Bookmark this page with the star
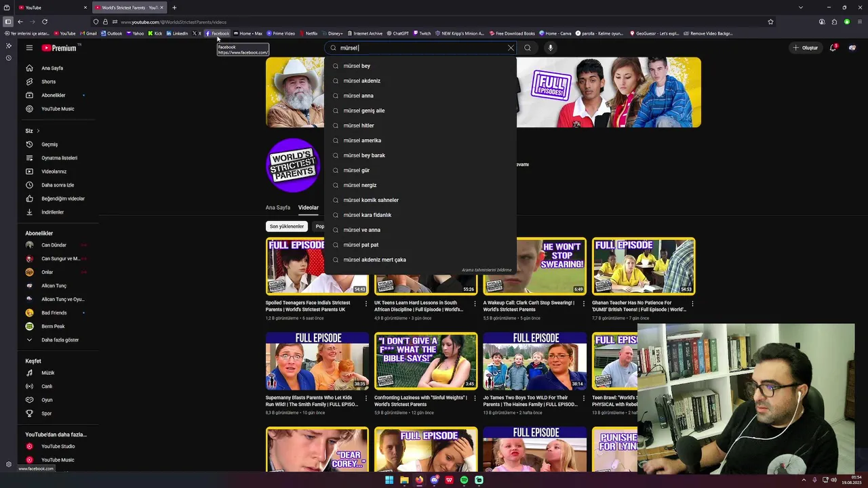The width and height of the screenshot is (868, 488). pos(770,22)
